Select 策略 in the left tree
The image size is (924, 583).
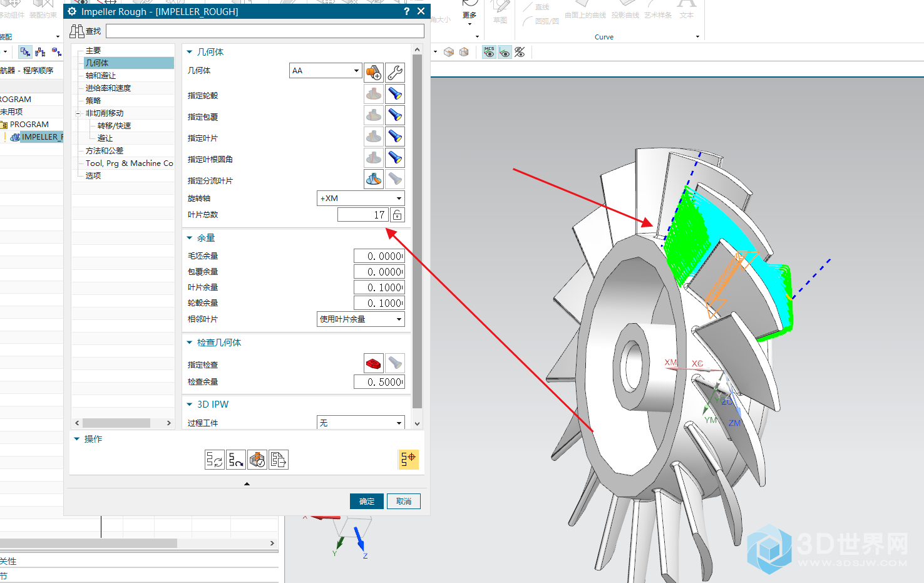coord(93,101)
